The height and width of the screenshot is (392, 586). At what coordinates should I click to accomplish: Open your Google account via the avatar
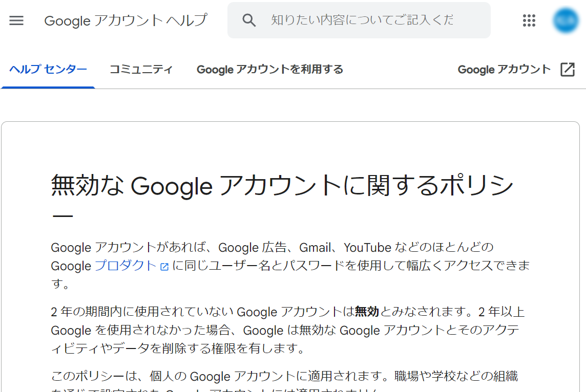point(566,20)
